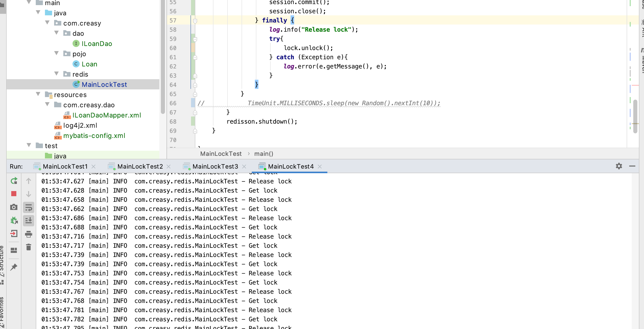This screenshot has width=644, height=329.
Task: Open ILoanDaoMapper.xml in project tree
Action: (x=106, y=115)
